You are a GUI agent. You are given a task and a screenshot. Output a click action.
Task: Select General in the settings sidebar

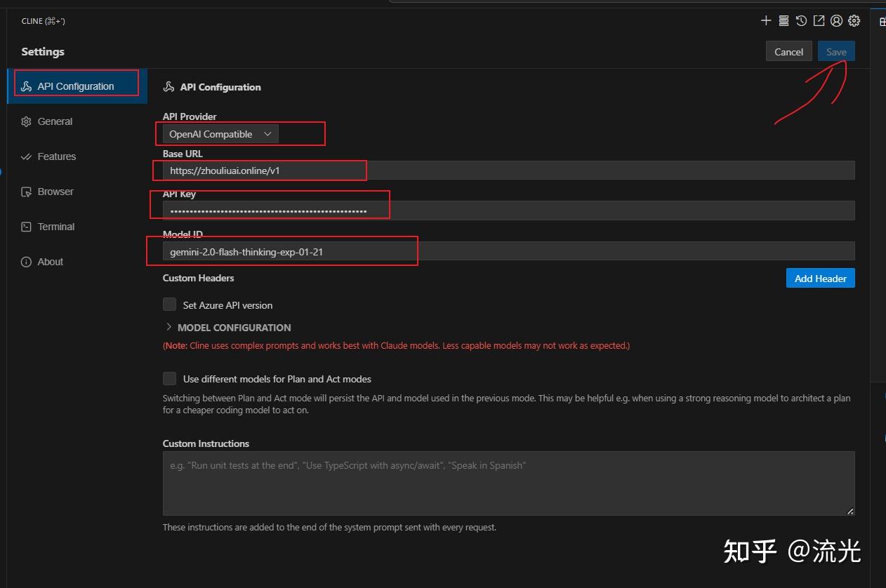click(x=55, y=121)
